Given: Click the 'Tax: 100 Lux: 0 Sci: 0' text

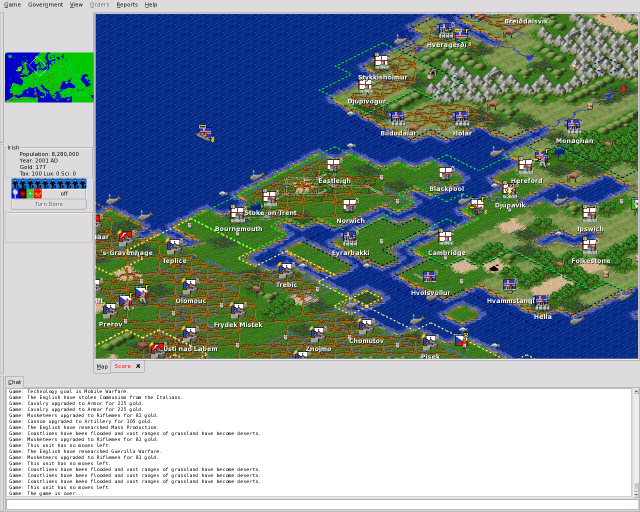Looking at the screenshot, I should (47, 174).
